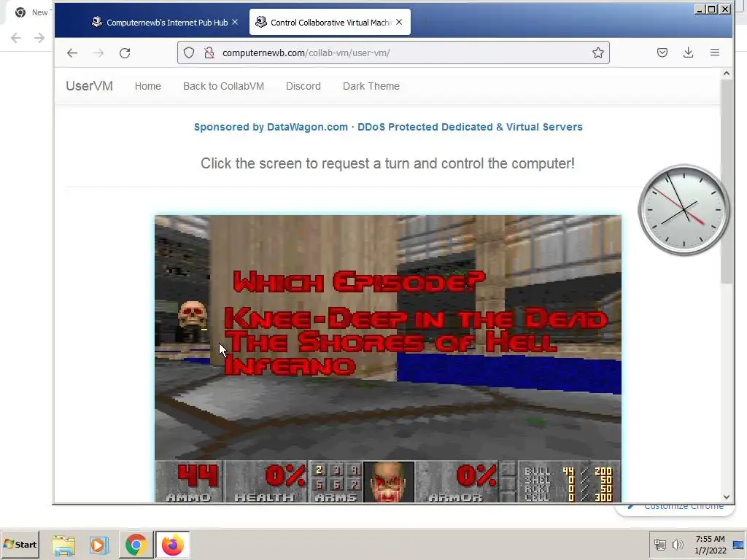
Task: Select Knee-Deep in the Dead episode
Action: pos(416,319)
